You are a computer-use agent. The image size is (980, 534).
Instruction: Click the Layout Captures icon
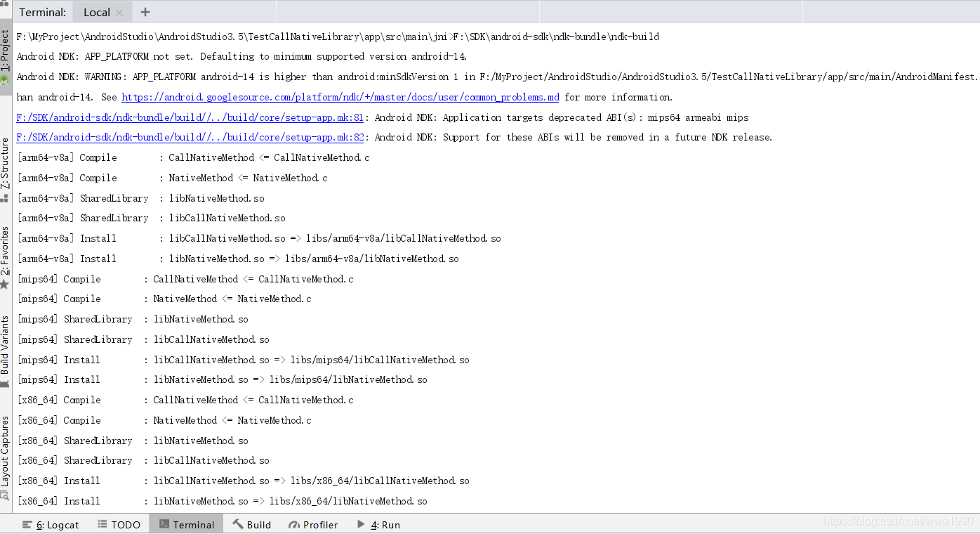tap(5, 496)
